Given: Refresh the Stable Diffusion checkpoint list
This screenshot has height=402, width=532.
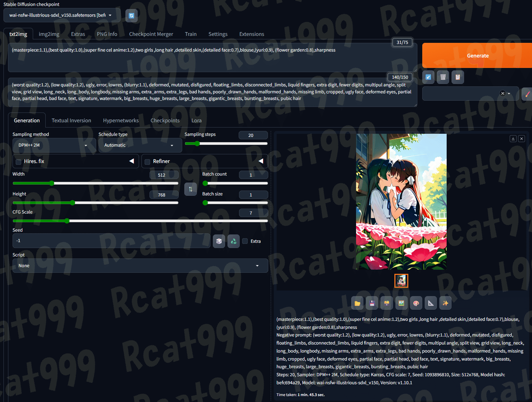Looking at the screenshot, I should pos(131,16).
